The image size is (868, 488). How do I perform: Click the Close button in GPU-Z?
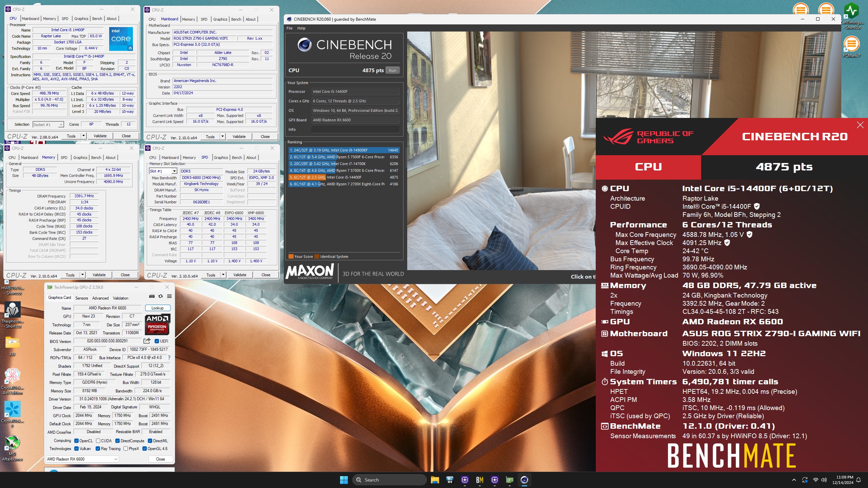160,459
